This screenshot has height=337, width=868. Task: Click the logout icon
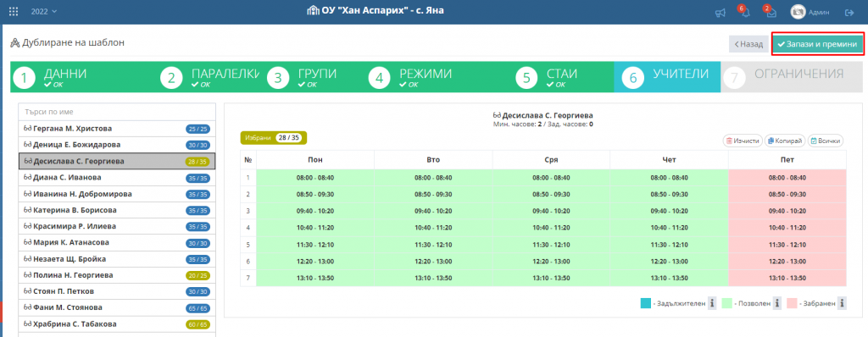[849, 13]
